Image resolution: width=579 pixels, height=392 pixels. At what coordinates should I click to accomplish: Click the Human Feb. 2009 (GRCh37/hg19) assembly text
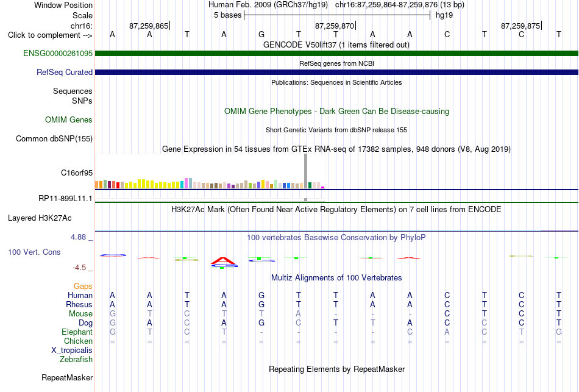(x=268, y=5)
